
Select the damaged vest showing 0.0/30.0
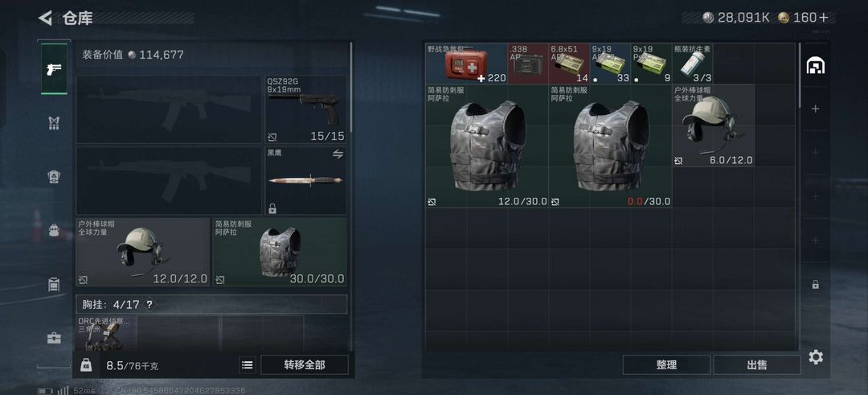coord(610,146)
